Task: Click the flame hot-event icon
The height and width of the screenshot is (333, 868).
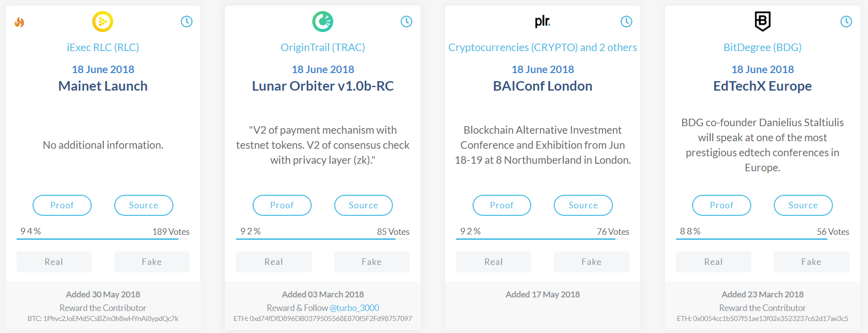Action: point(20,22)
